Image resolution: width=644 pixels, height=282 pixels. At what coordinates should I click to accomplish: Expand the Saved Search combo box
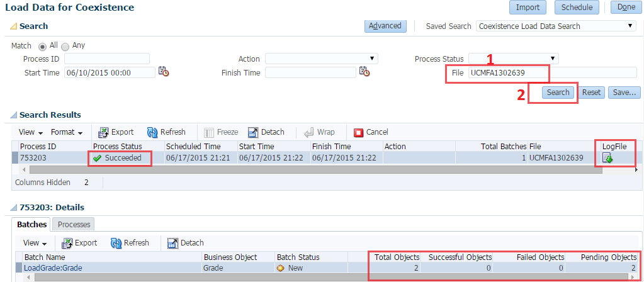[556, 26]
